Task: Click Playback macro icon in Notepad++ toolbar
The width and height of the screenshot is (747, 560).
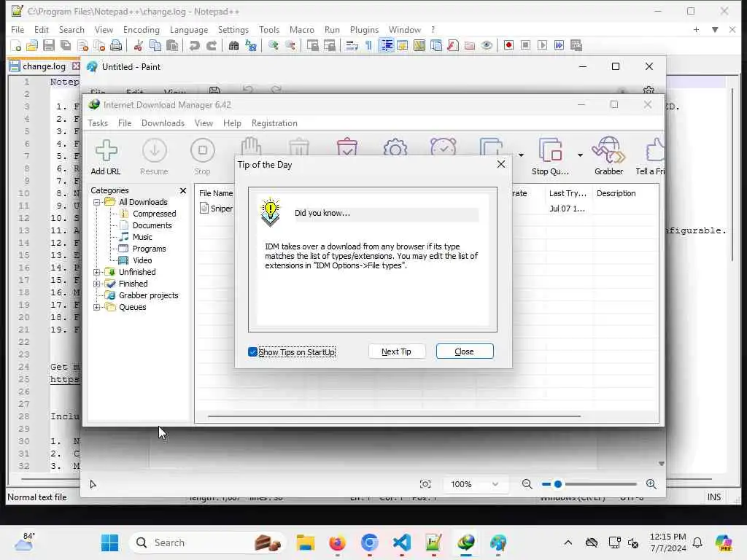Action: [x=542, y=45]
